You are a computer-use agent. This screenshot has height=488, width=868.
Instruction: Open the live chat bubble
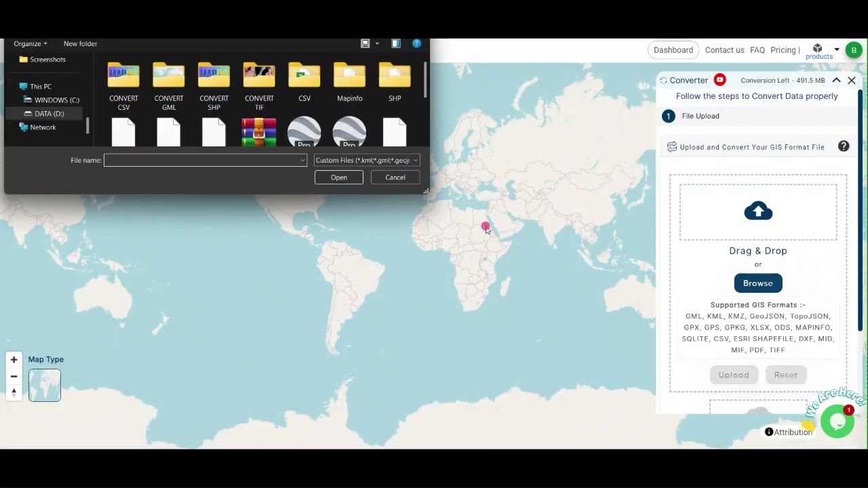point(837,421)
